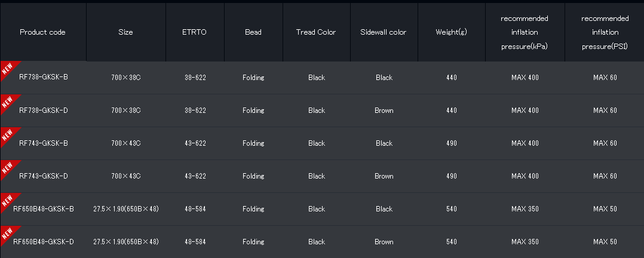Click the NEW ribbon on the RF743-GKSK-B row

point(8,134)
